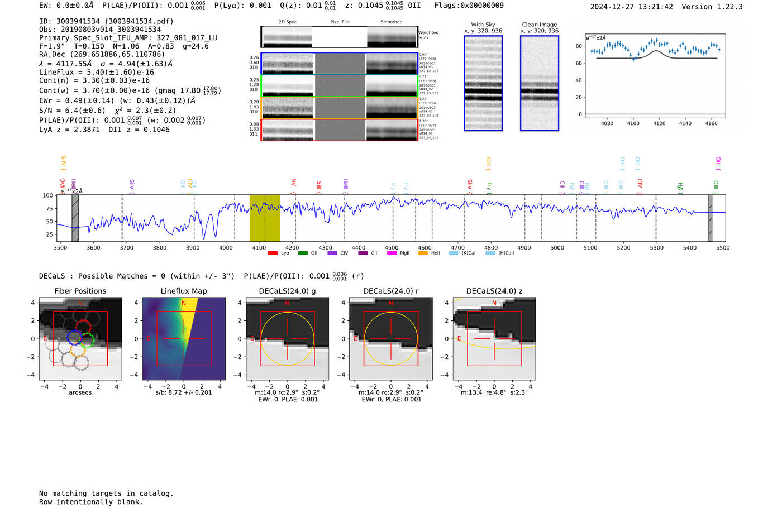
Task: Select the ID 3003941534 text line
Action: pyautogui.click(x=106, y=21)
